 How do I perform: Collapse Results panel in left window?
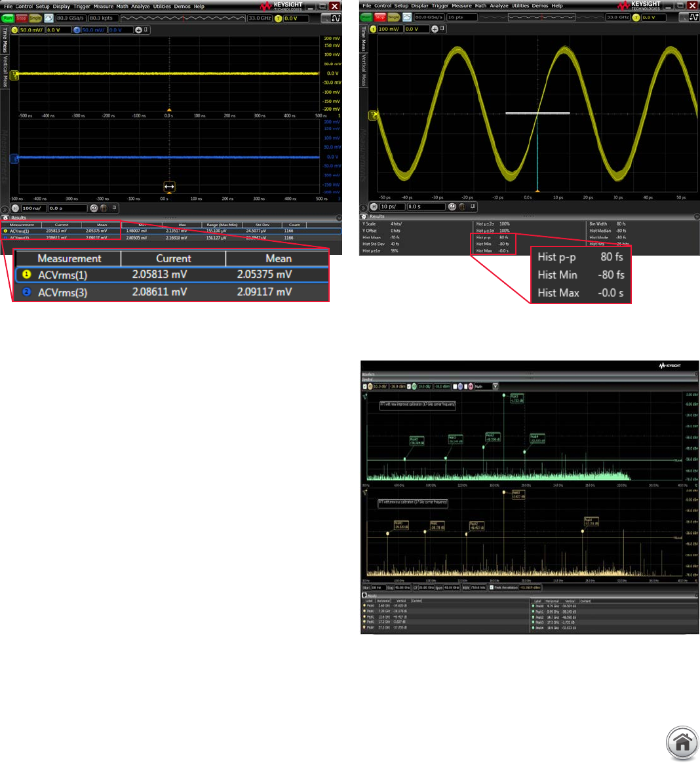point(339,218)
